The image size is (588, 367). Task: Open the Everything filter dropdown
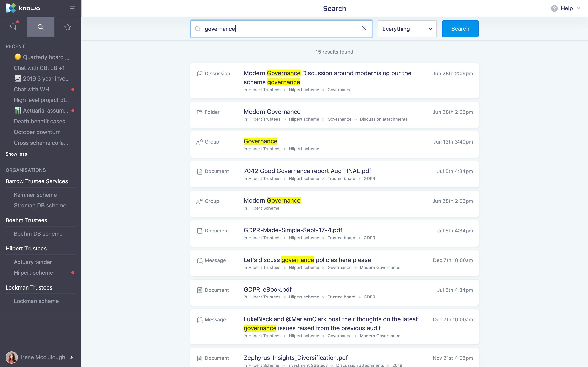pos(407,29)
